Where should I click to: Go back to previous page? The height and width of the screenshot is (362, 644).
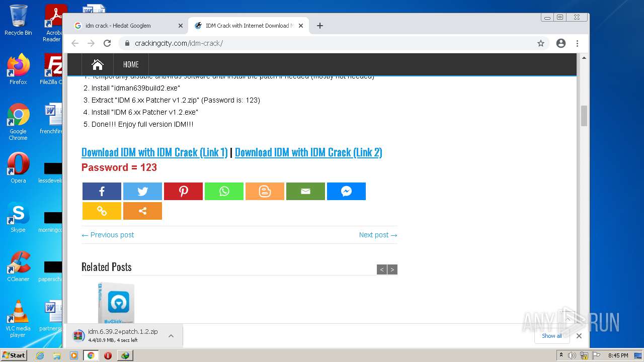click(75, 43)
